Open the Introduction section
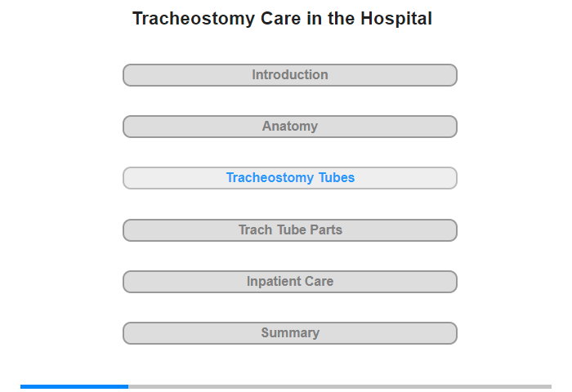 point(290,75)
